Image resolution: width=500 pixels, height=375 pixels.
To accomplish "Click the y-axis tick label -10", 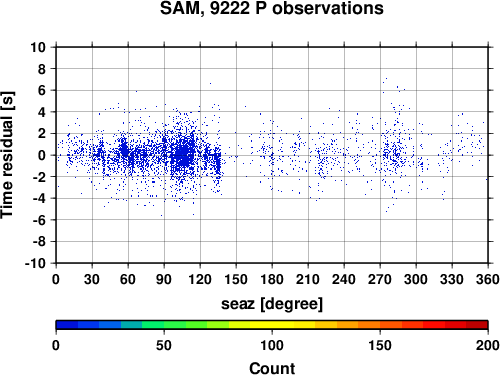I will [x=35, y=263].
